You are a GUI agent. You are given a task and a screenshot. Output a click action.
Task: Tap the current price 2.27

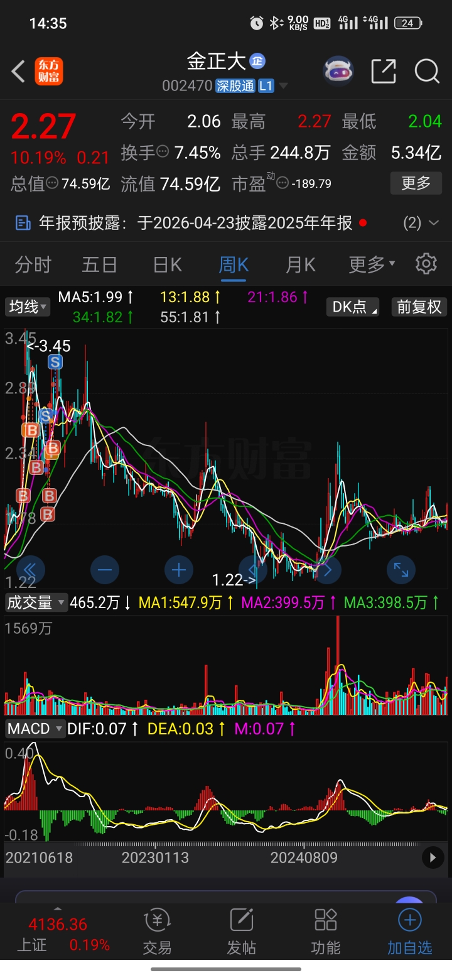pos(44,126)
